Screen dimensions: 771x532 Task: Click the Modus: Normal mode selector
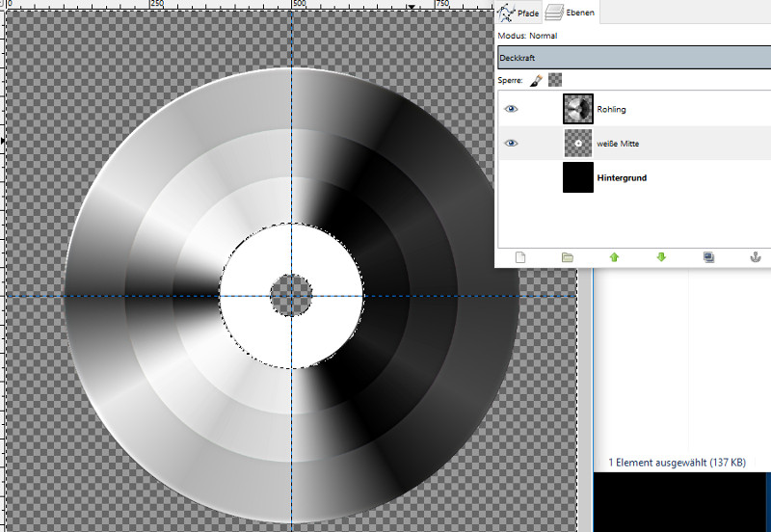point(527,36)
